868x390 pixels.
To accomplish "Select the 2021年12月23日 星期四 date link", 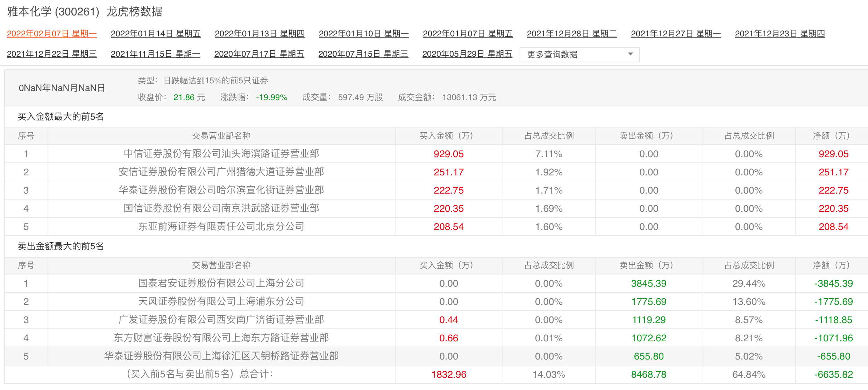I will pos(780,34).
